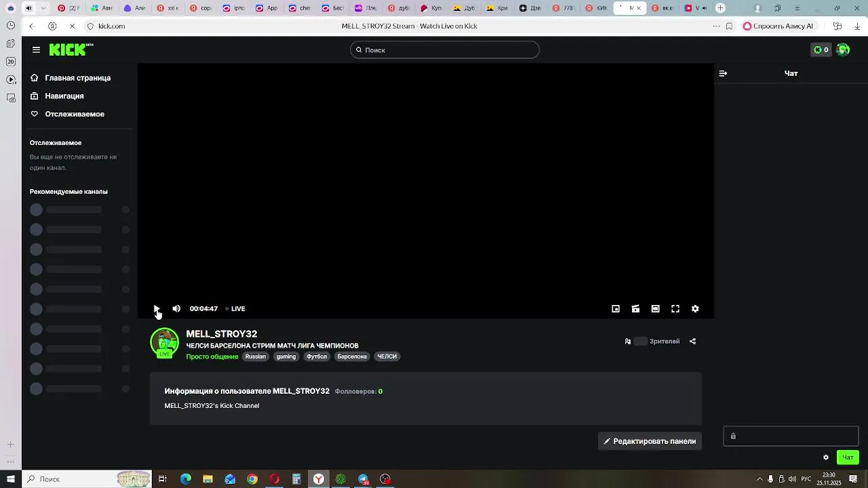Open video player settings gear

coord(695,308)
